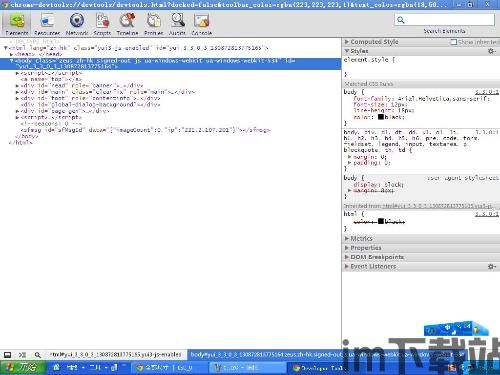Click the dock to main window icon
Viewport: 500px width, 375px height.
point(7,355)
